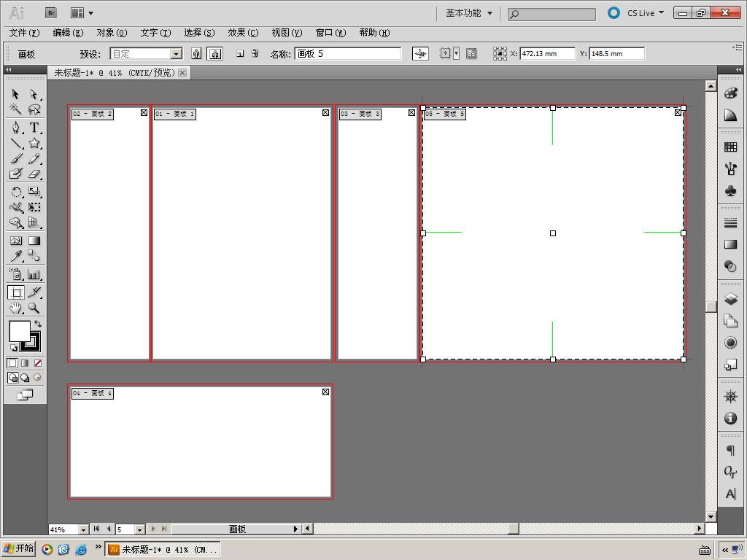Select the Line Segment tool
747x560 pixels.
[16, 143]
